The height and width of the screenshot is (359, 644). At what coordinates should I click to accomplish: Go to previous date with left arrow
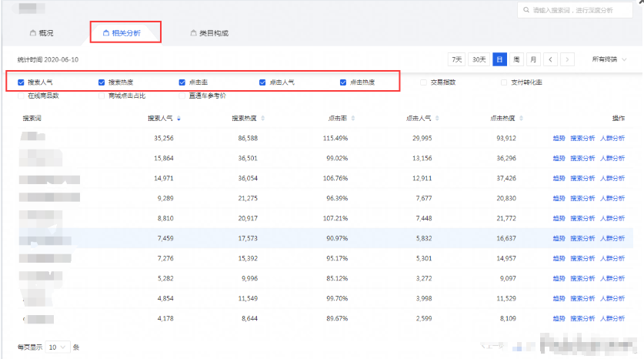551,59
